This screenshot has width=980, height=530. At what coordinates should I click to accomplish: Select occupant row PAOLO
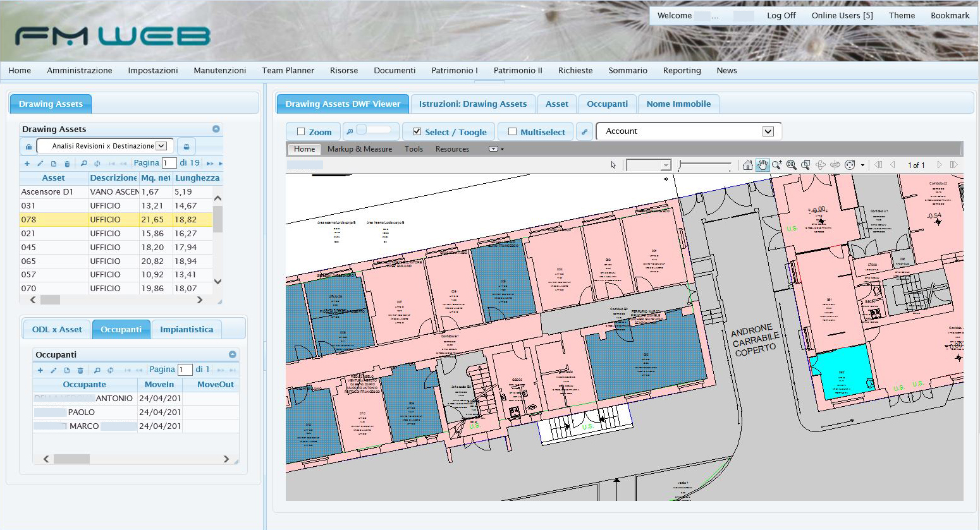[x=136, y=412]
